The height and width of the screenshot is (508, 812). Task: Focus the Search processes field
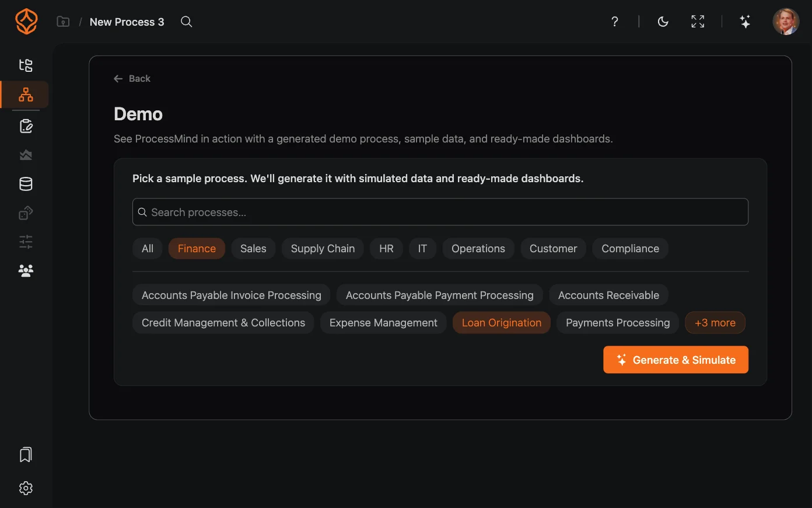point(440,212)
